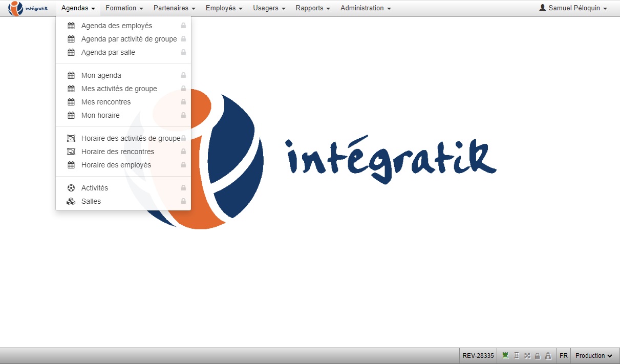Click lock icon beside Agenda des employés
The image size is (620, 364).
click(x=183, y=26)
